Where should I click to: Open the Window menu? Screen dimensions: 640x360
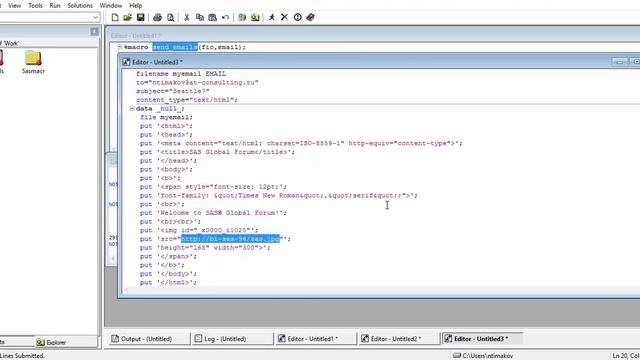111,5
